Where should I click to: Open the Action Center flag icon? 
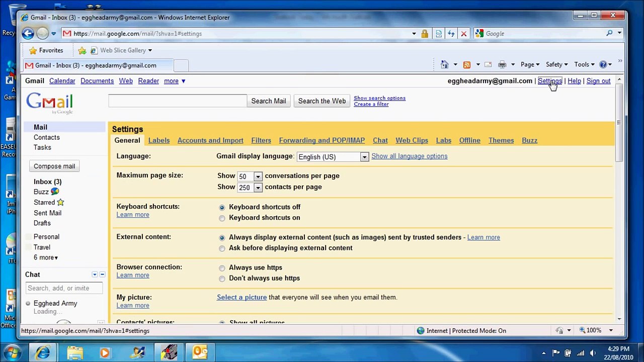pos(555,352)
